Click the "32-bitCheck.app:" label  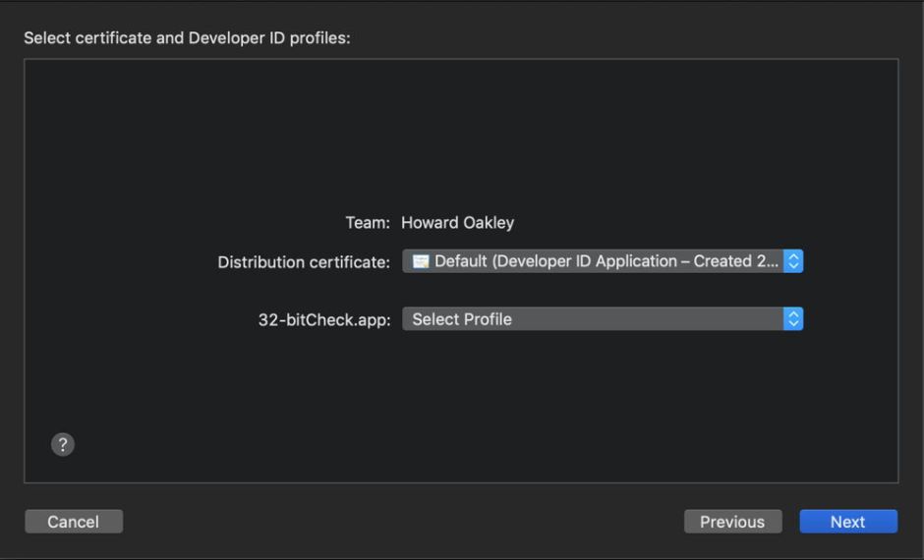pos(324,319)
